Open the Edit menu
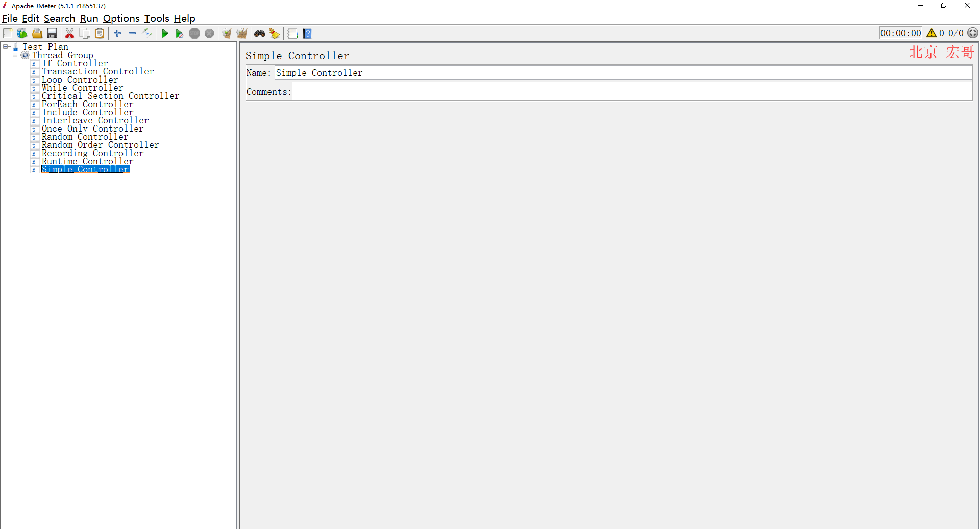The image size is (980, 529). (31, 18)
